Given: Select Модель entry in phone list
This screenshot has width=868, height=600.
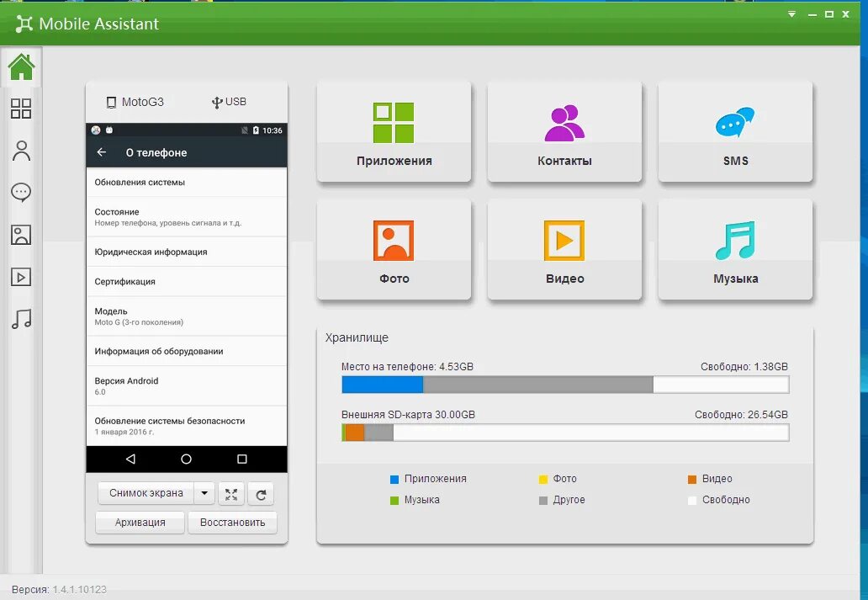Looking at the screenshot, I should (187, 316).
